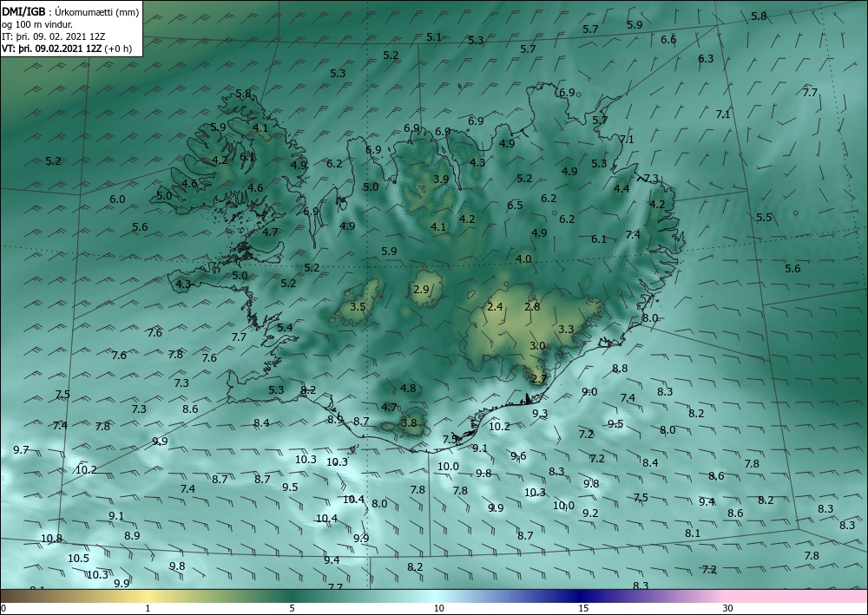Click the 4.4 value in the northeast

621,188
